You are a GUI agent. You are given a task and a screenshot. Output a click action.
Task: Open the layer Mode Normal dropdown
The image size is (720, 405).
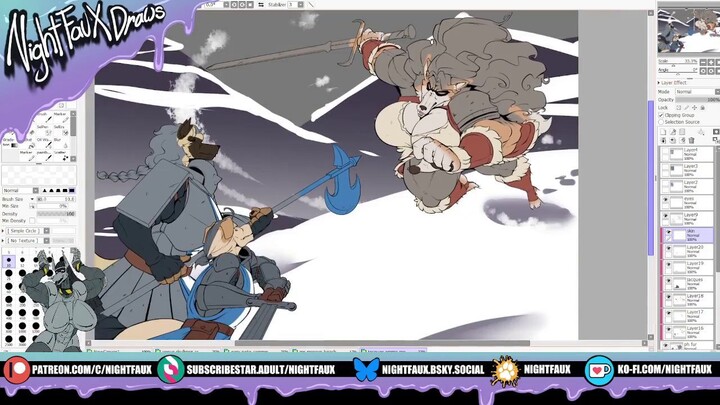click(697, 92)
